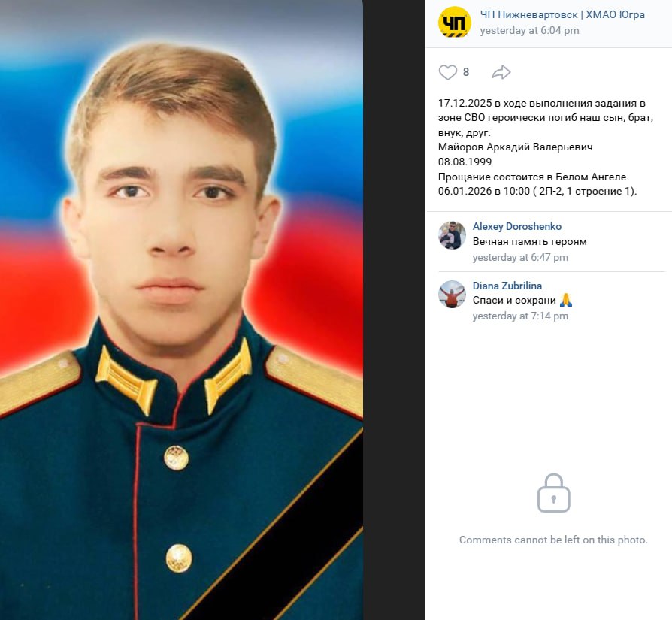Open Diana Zubrilina's profile avatar
Image resolution: width=672 pixels, height=620 pixels.
pyautogui.click(x=452, y=295)
